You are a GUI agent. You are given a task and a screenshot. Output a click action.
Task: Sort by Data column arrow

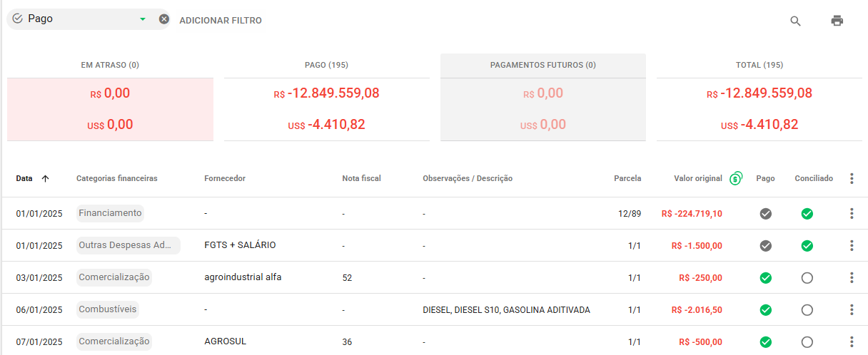46,178
